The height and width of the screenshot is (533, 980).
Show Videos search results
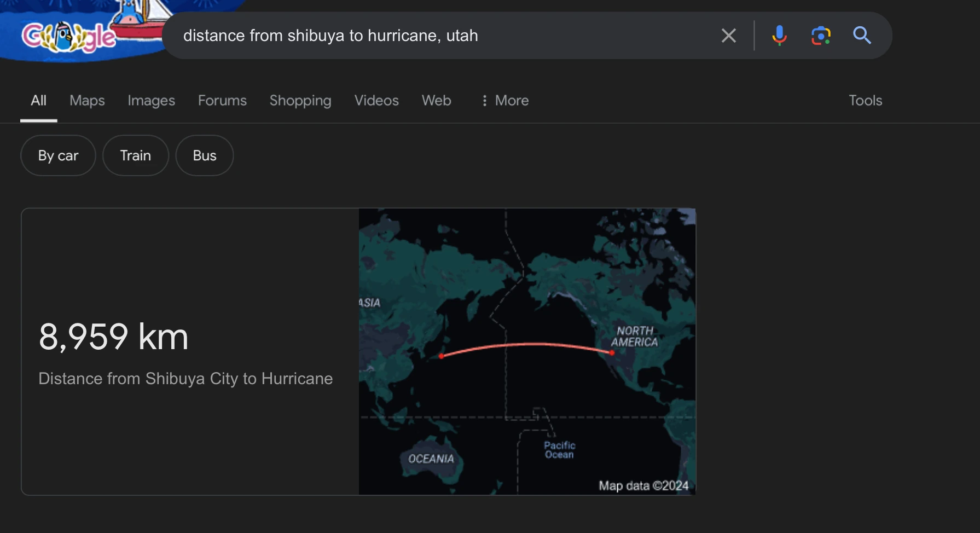point(376,101)
